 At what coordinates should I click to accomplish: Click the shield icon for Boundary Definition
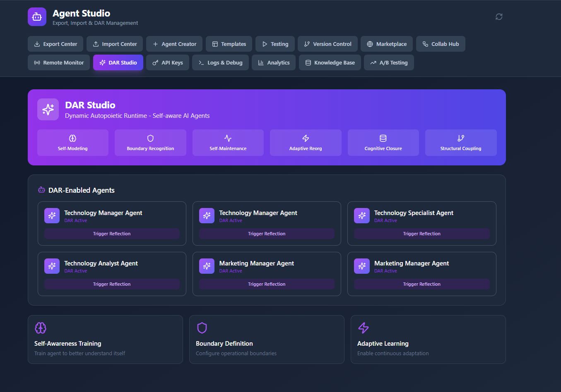[x=202, y=328]
